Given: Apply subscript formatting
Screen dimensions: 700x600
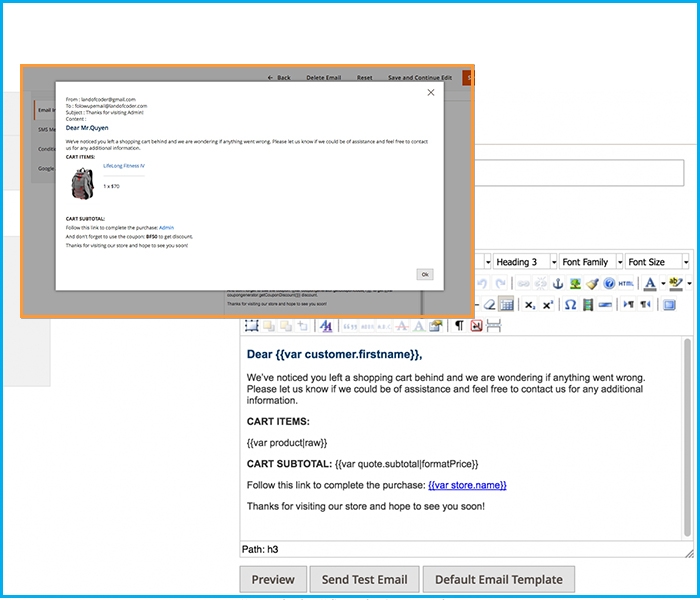Looking at the screenshot, I should coord(529,305).
